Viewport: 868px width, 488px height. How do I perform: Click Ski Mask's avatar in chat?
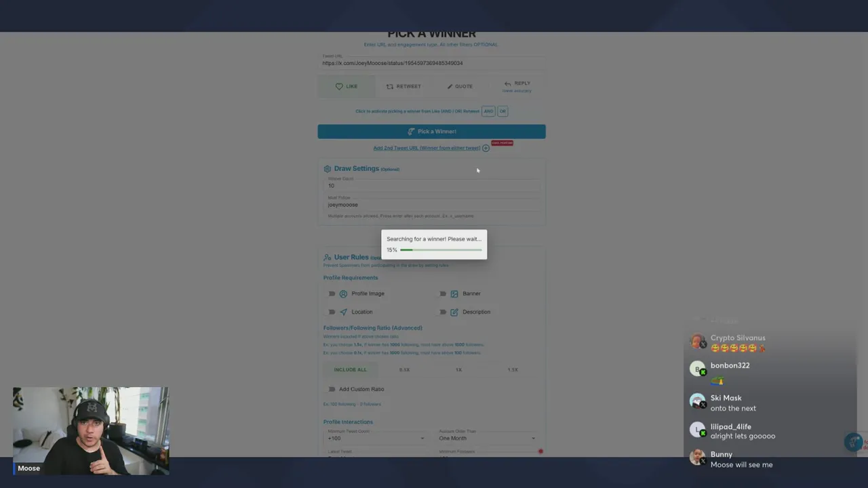coord(697,401)
